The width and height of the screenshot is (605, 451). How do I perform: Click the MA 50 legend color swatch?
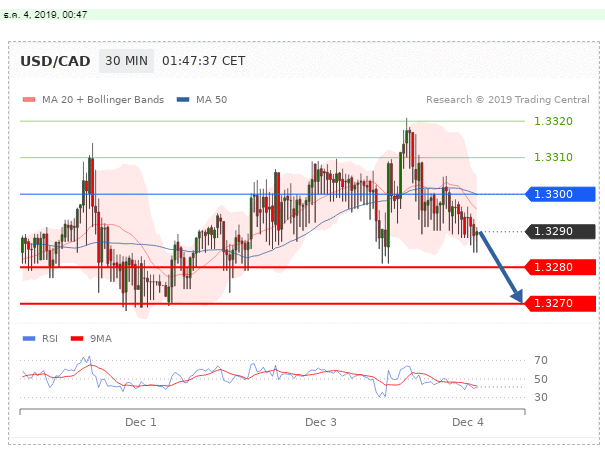(183, 100)
